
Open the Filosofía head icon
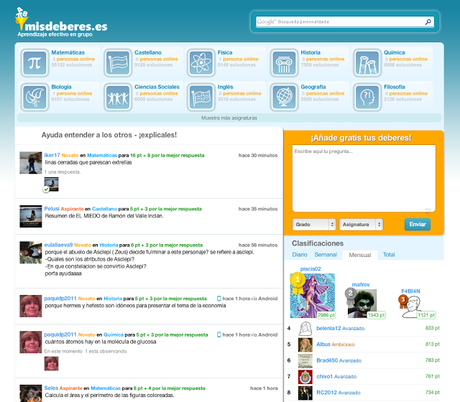(367, 97)
